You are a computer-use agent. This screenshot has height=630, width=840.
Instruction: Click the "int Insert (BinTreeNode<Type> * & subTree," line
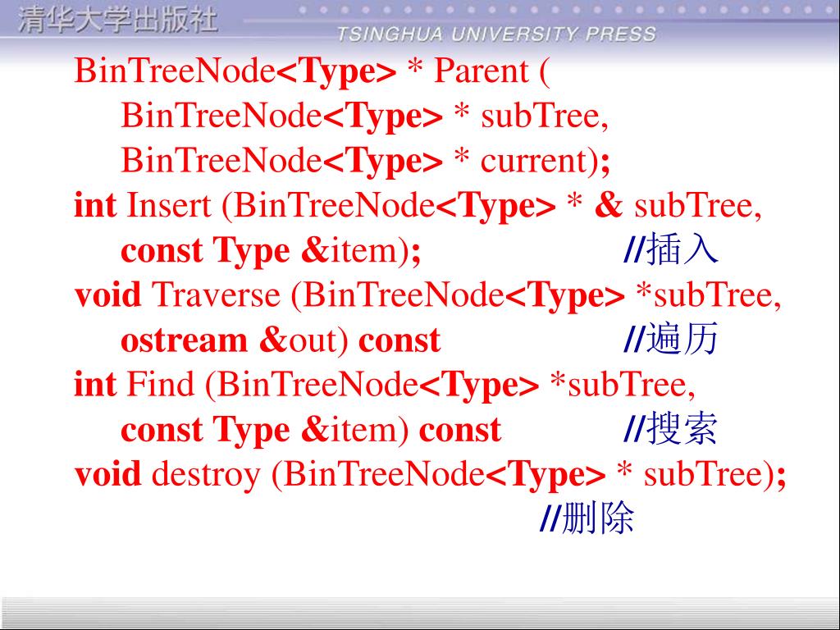tap(418, 206)
